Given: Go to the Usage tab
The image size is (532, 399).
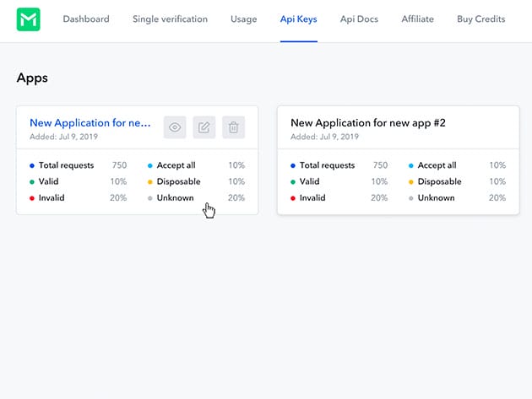Looking at the screenshot, I should 244,19.
